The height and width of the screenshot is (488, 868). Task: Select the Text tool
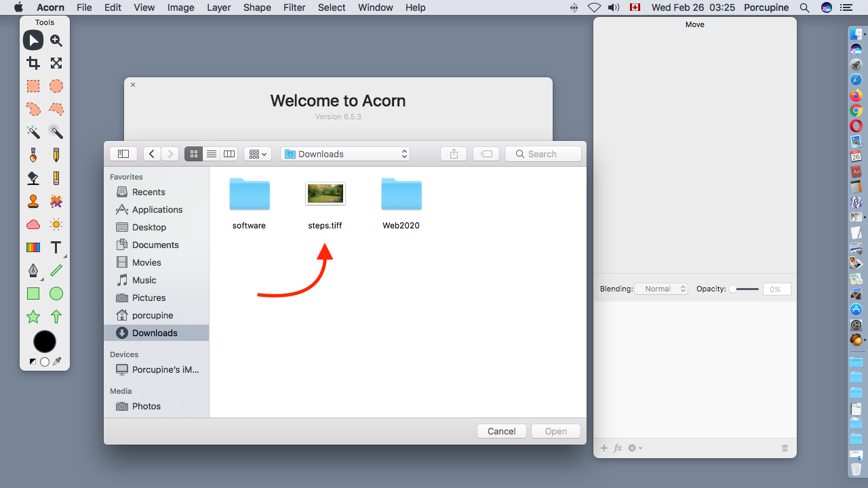click(x=56, y=247)
